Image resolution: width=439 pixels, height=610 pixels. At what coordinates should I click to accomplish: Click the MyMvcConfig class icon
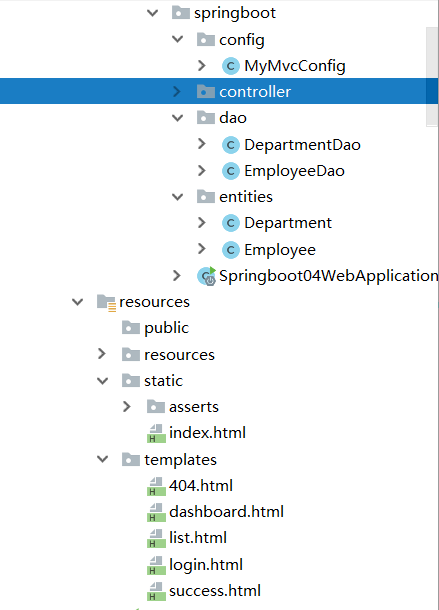pos(230,66)
